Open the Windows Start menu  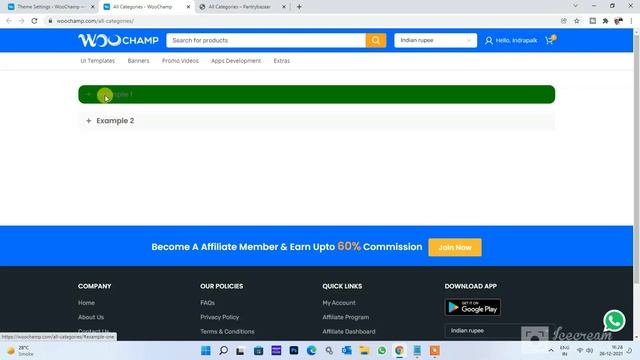click(206, 350)
